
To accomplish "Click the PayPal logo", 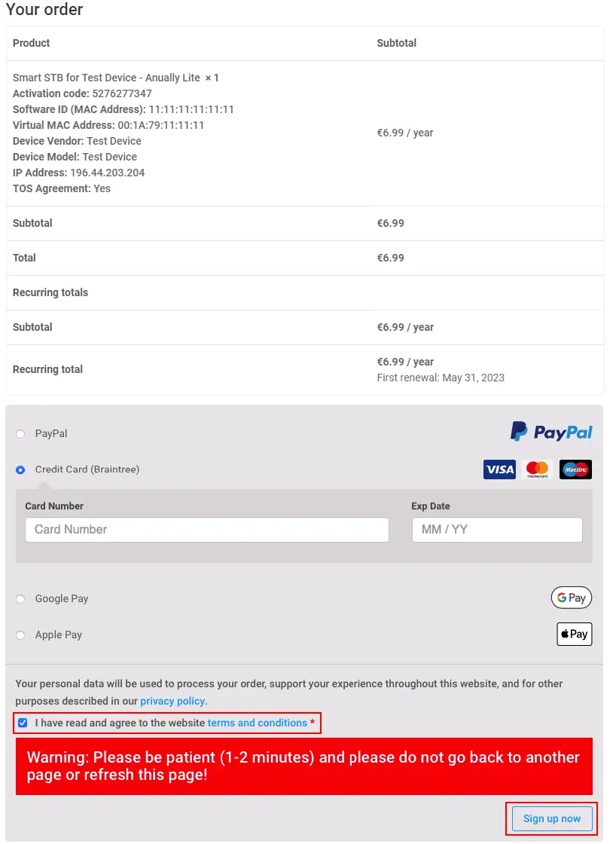I will click(x=551, y=432).
